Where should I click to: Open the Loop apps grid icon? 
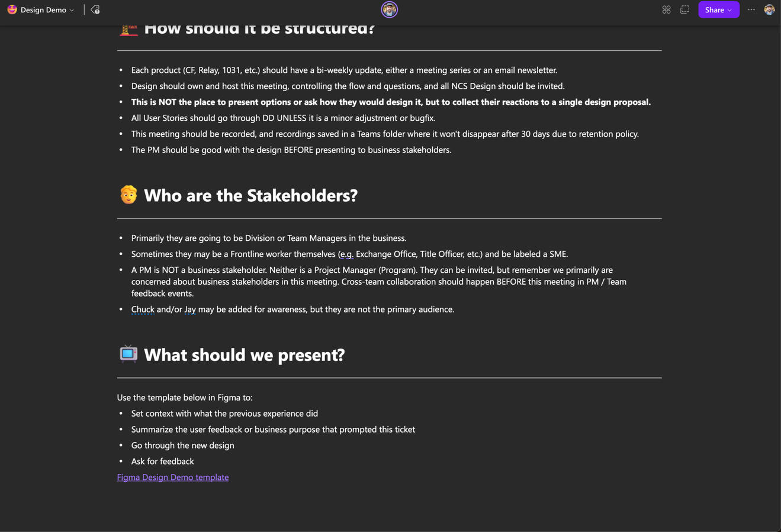pyautogui.click(x=666, y=10)
